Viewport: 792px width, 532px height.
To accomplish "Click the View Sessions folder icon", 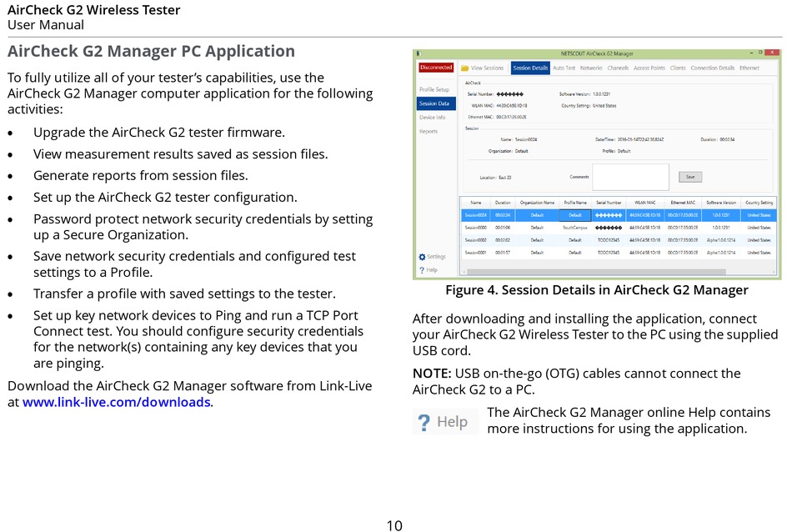I will (x=464, y=68).
